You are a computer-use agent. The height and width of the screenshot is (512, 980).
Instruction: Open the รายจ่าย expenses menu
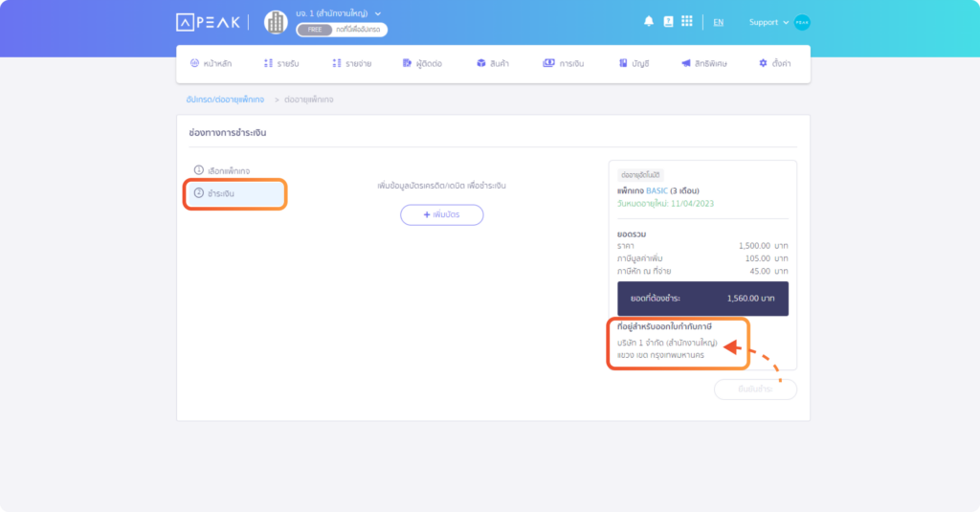[351, 63]
